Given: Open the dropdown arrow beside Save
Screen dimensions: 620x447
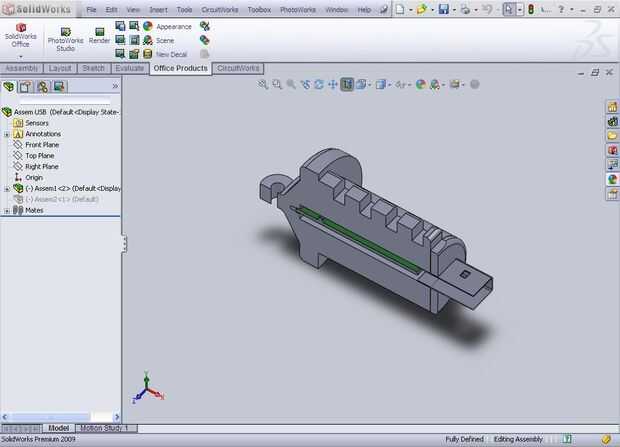Looking at the screenshot, I should coord(454,9).
